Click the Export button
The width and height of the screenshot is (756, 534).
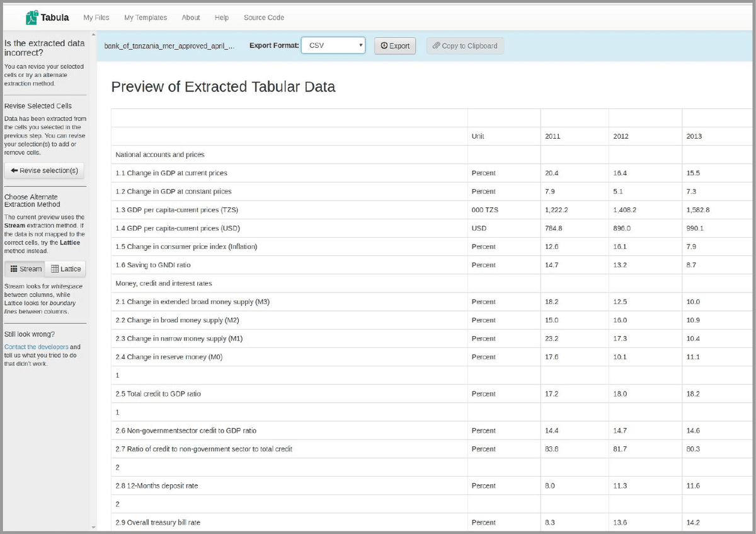(395, 46)
